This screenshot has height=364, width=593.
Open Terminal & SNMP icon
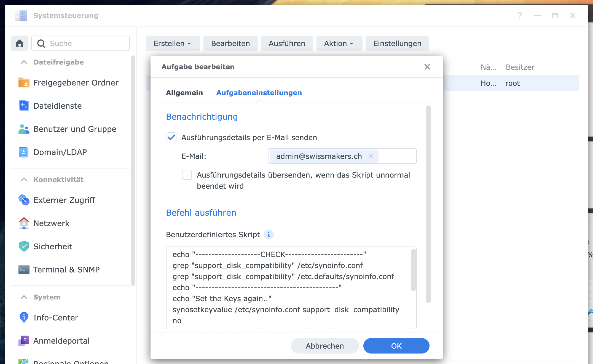click(24, 270)
